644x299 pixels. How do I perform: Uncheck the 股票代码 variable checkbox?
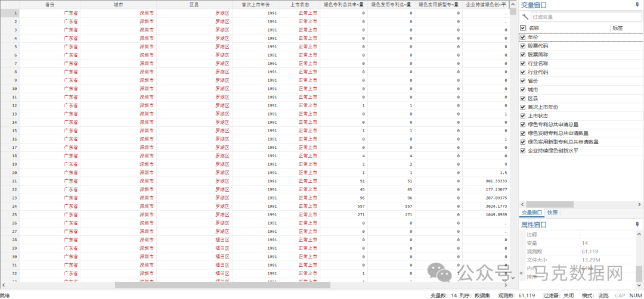pos(523,46)
